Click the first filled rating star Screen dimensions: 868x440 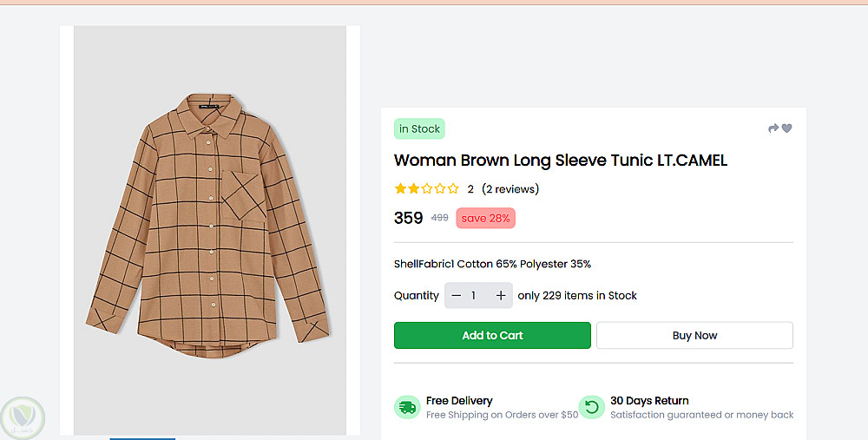tap(400, 188)
